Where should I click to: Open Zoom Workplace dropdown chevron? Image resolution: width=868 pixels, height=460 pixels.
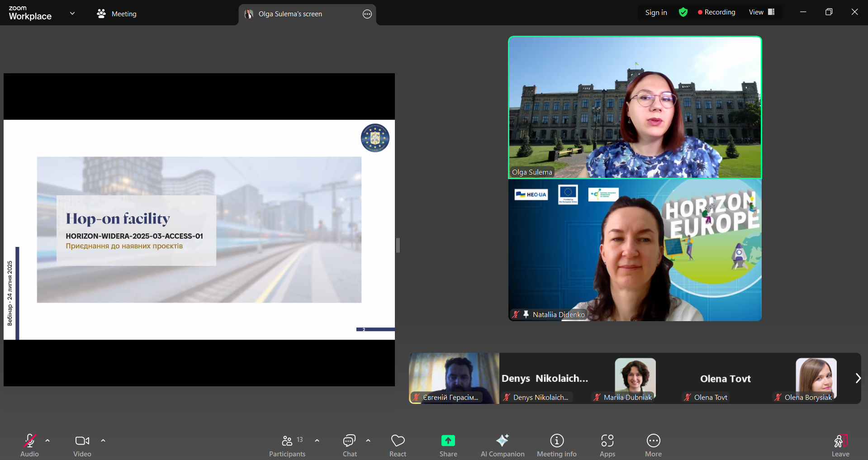[72, 14]
